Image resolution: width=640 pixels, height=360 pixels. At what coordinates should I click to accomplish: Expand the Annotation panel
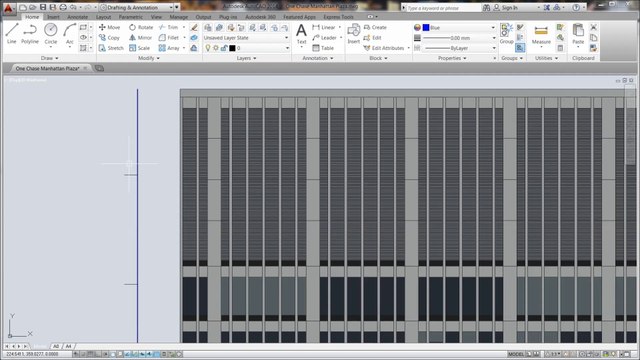(318, 58)
